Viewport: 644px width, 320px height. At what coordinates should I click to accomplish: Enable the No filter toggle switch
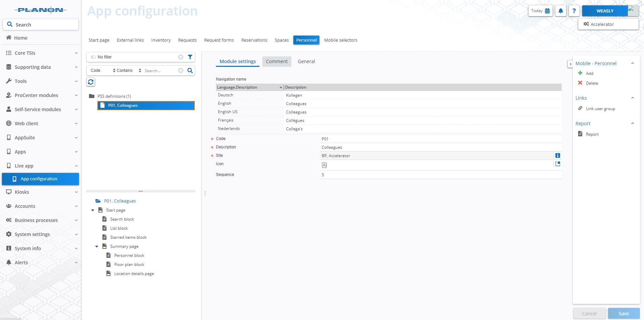tap(93, 57)
